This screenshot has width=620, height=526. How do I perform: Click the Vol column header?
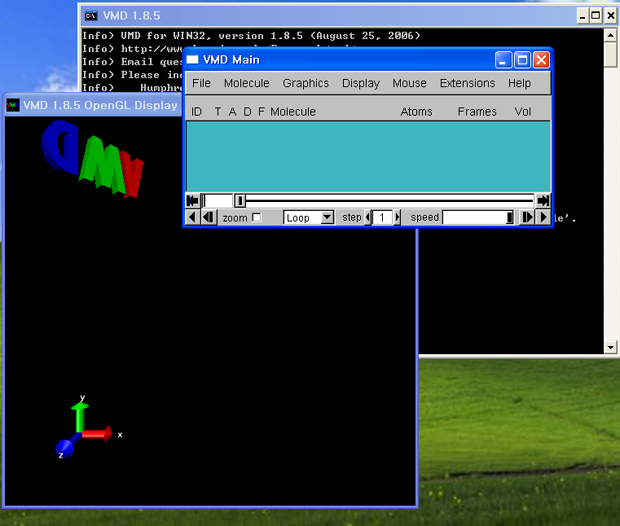tap(522, 112)
